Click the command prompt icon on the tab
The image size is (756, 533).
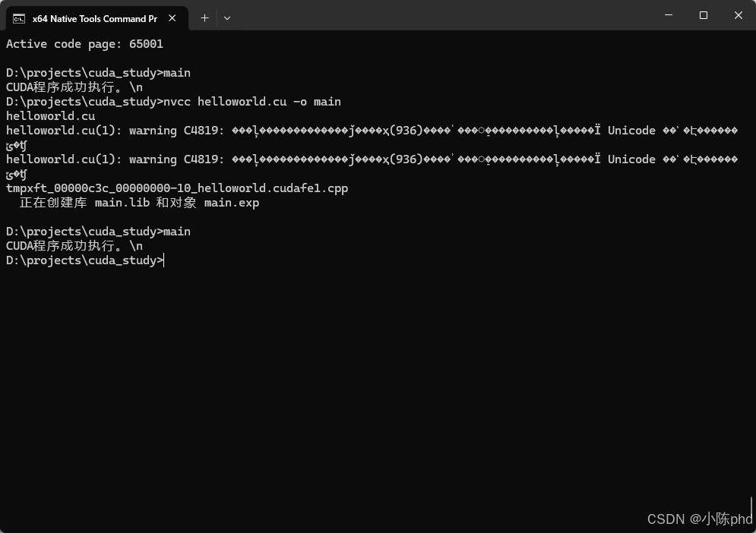click(x=18, y=18)
